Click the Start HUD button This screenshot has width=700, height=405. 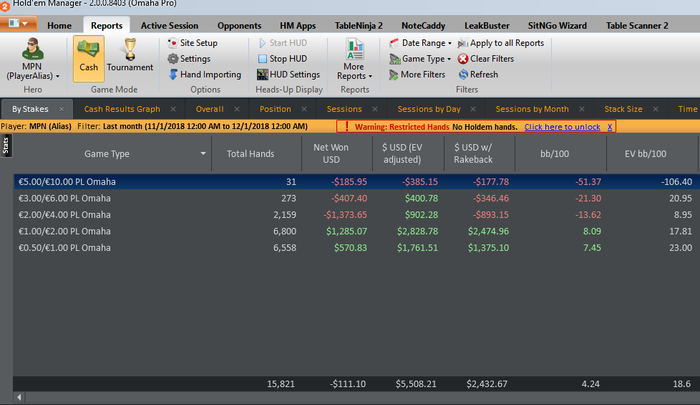point(283,43)
